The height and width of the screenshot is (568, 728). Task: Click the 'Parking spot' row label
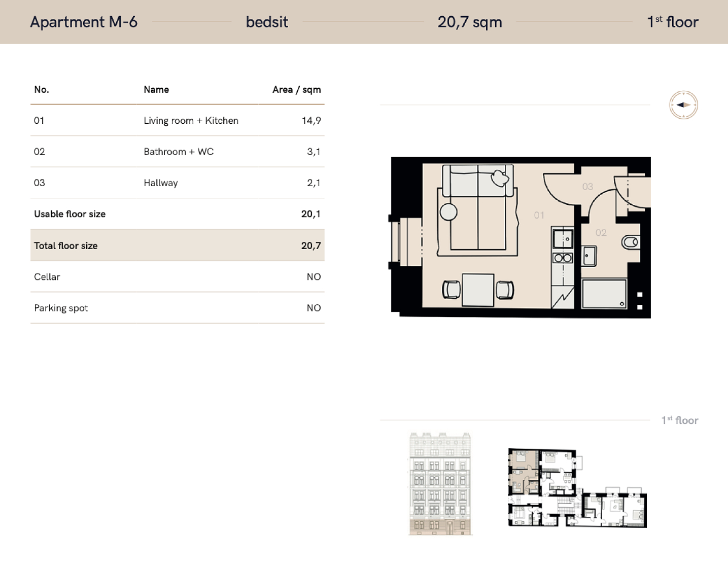[61, 308]
